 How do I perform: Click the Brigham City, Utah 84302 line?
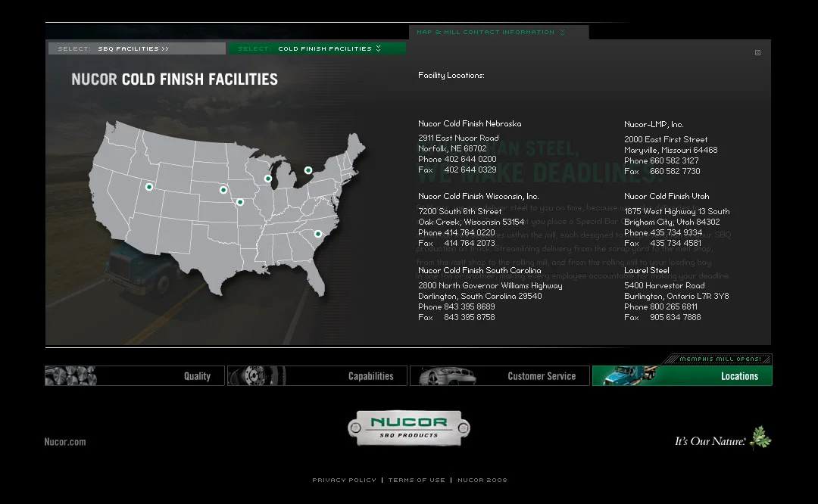pyautogui.click(x=671, y=222)
